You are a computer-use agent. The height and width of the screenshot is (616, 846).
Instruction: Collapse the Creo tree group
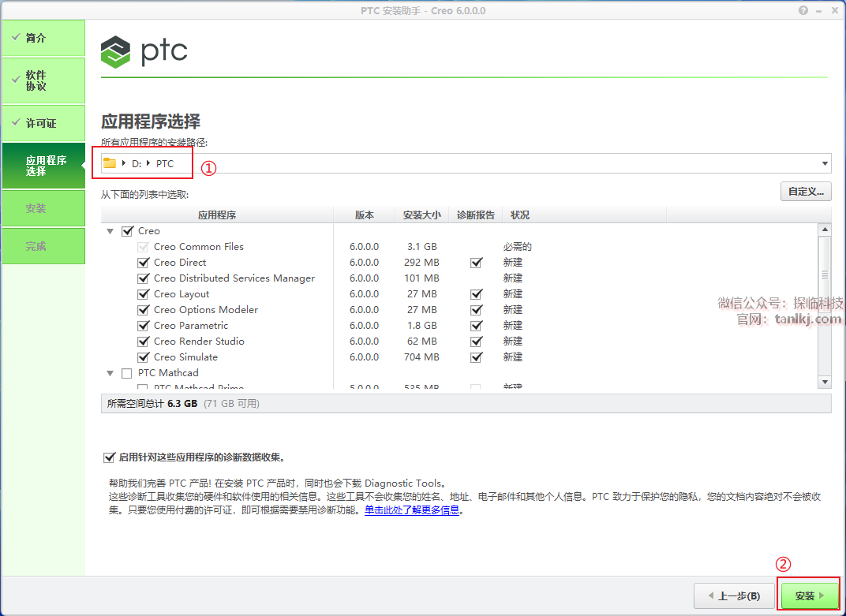tap(110, 231)
